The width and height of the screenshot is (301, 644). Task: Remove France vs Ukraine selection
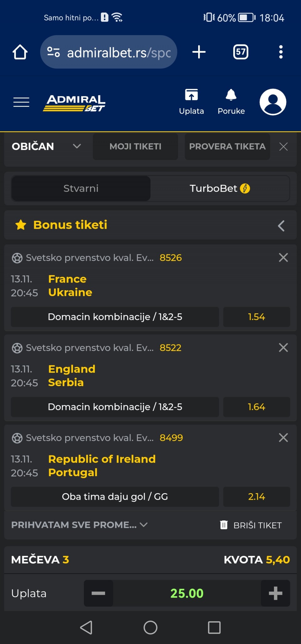[x=283, y=258]
